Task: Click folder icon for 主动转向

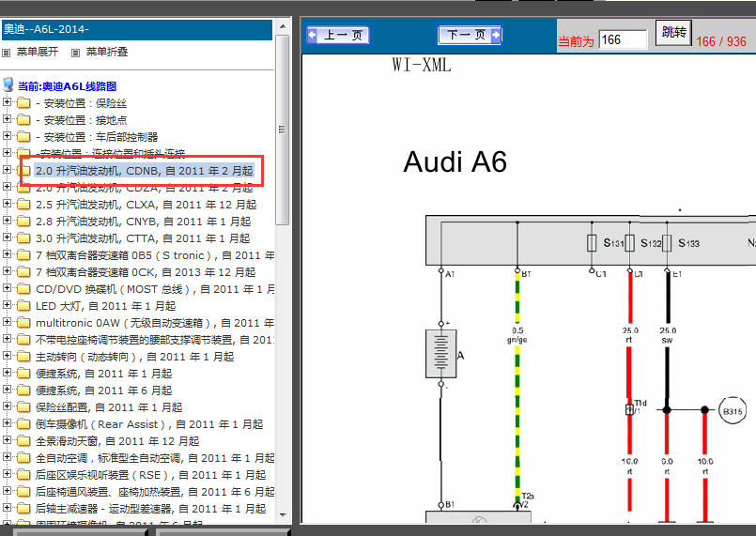Action: click(23, 356)
